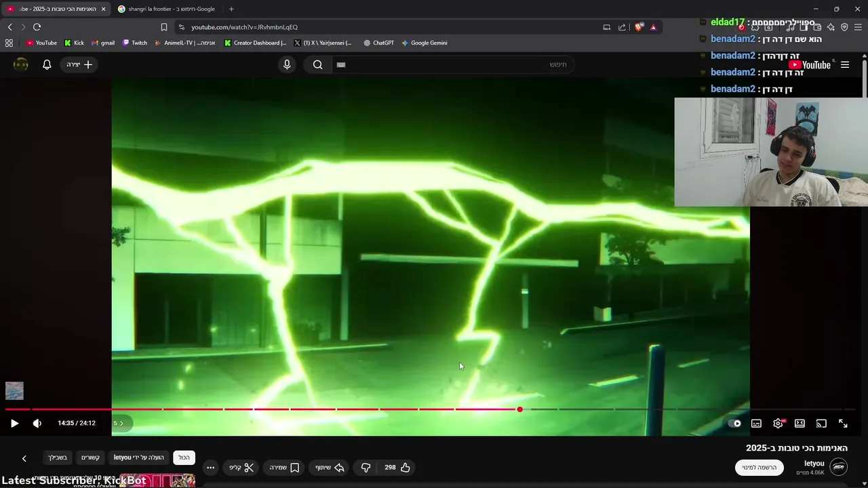Image resolution: width=868 pixels, height=488 pixels.
Task: Open the Google Gemini bookmark
Action: (425, 43)
